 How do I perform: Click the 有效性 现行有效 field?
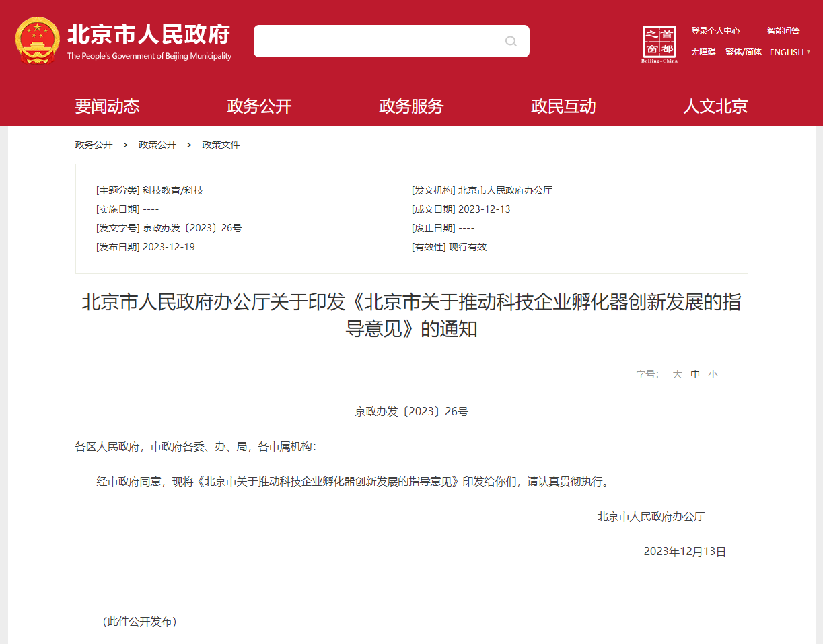449,247
